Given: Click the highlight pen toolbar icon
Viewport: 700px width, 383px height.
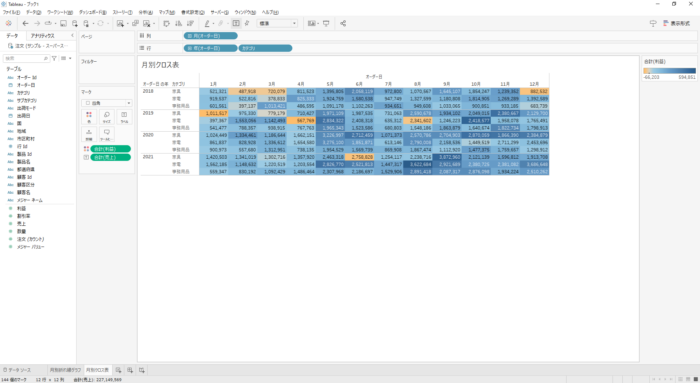Looking at the screenshot, I should [207, 24].
